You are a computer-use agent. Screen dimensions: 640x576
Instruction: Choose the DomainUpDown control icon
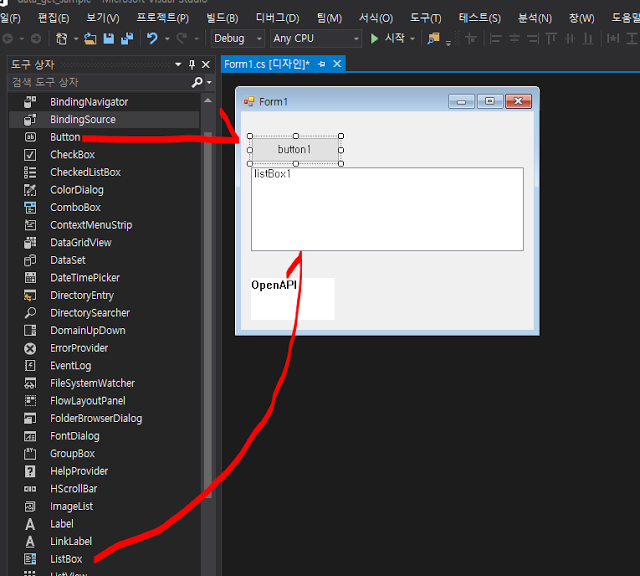pyautogui.click(x=30, y=330)
